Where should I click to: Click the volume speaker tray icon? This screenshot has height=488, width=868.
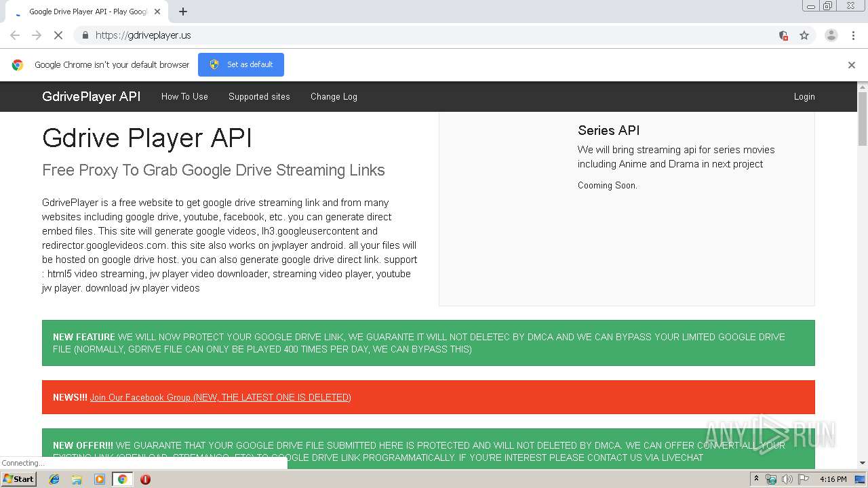pos(787,479)
